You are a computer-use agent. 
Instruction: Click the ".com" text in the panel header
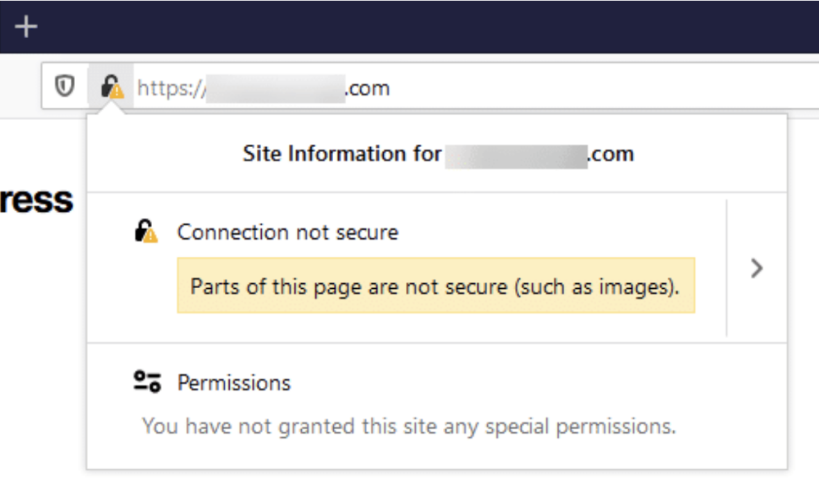click(x=611, y=153)
